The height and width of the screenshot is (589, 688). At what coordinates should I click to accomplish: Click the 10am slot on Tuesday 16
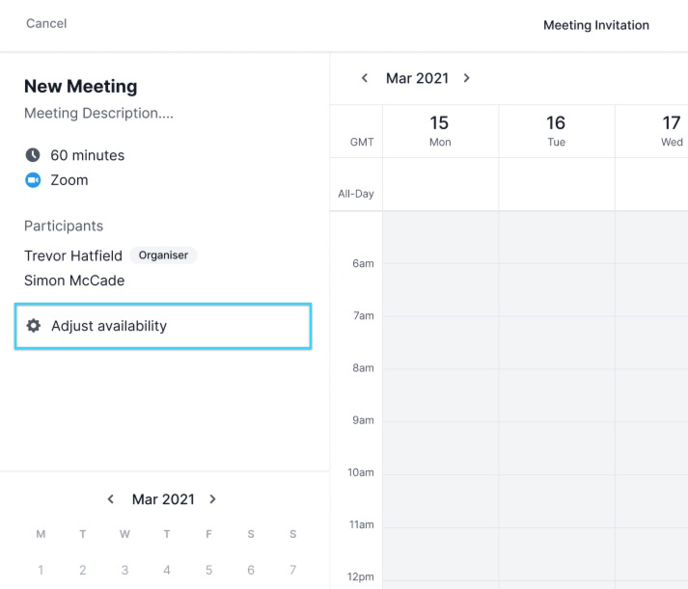point(556,500)
